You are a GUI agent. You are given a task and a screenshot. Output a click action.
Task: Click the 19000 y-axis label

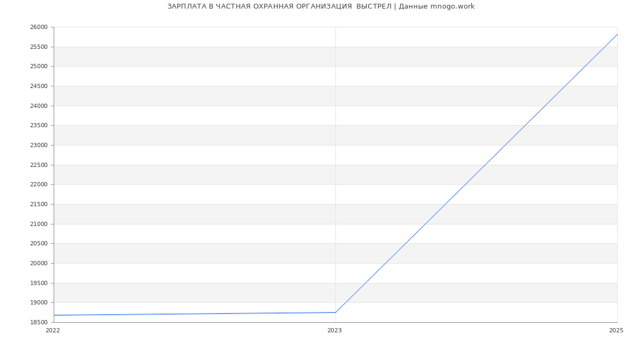pos(39,303)
